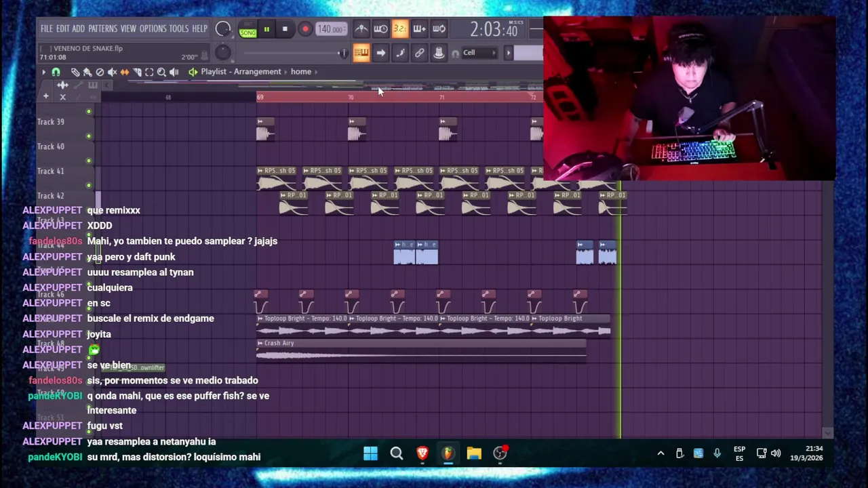Click the plus icon left of the timeline

[45, 96]
